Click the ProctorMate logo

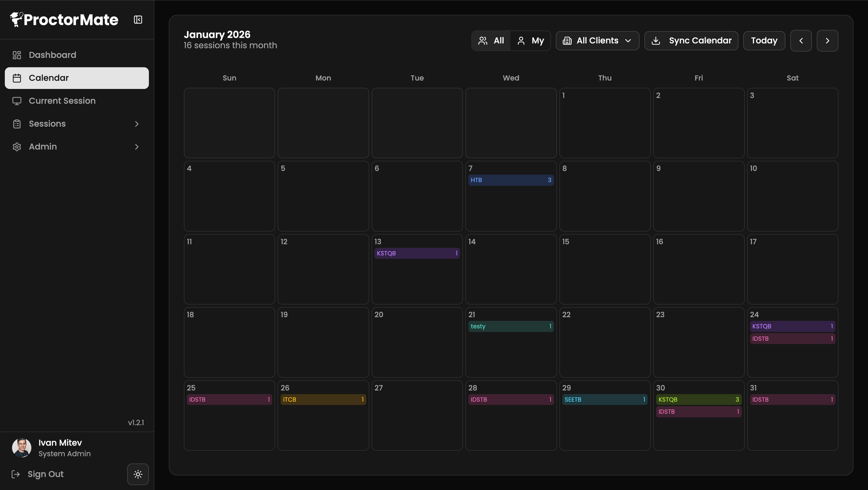(x=64, y=19)
